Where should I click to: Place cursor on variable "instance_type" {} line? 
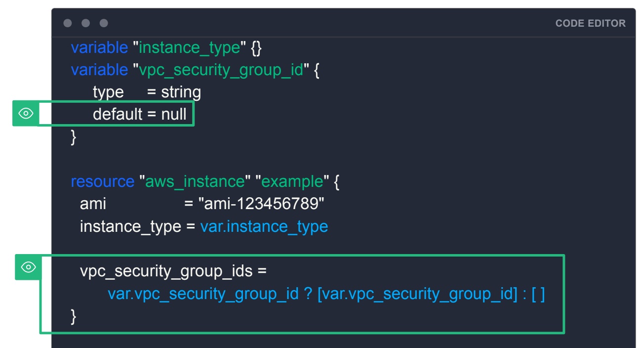click(x=166, y=48)
